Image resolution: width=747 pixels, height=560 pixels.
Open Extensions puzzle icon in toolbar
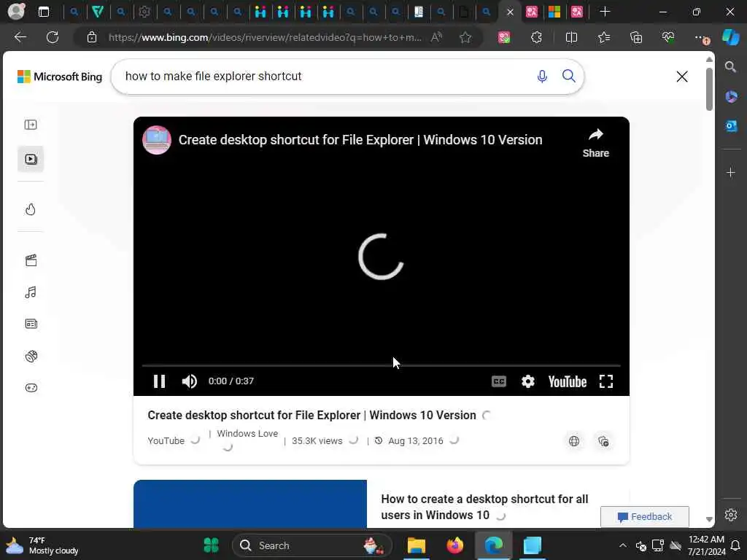[536, 37]
